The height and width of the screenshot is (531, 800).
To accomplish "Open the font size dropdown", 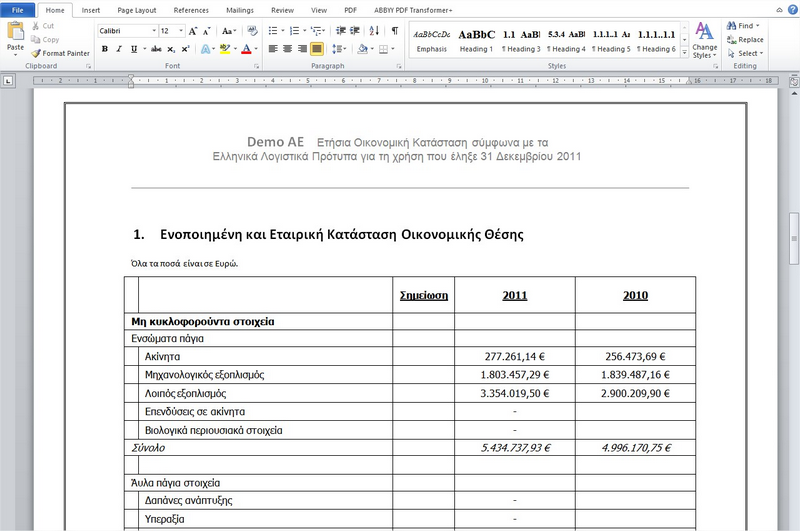I will click(x=181, y=31).
